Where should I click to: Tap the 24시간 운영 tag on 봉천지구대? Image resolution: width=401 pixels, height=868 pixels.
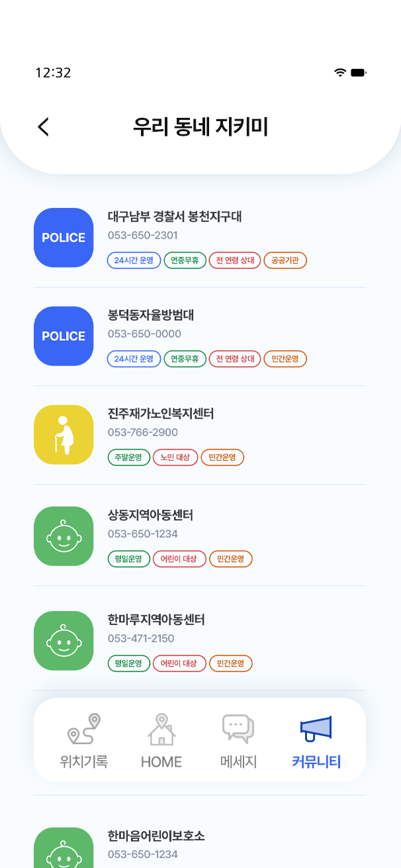click(x=134, y=260)
